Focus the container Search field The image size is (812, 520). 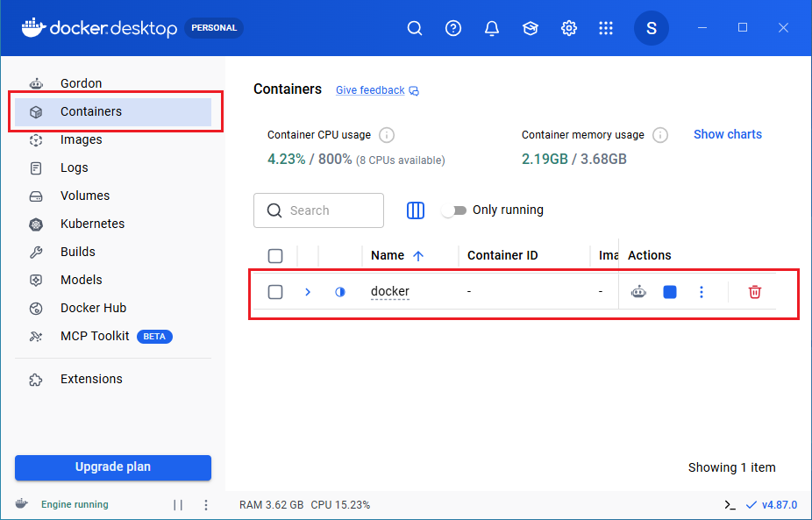318,210
